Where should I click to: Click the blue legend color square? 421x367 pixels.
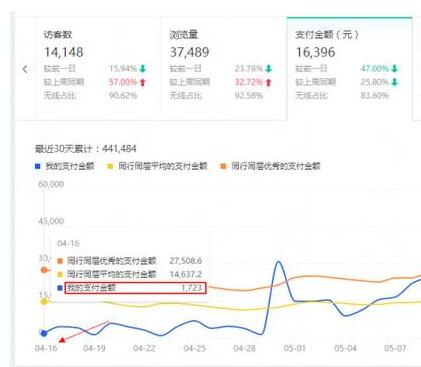(38, 166)
